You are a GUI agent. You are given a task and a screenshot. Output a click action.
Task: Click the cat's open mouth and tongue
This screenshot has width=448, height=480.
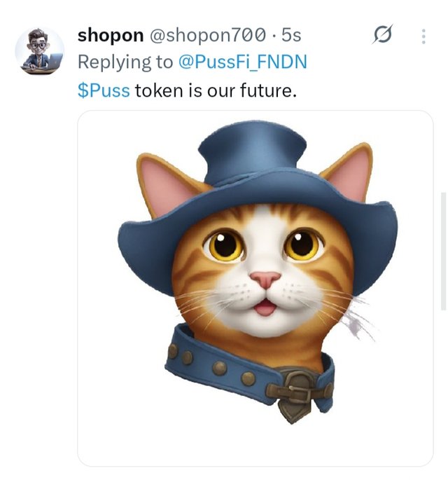265,307
